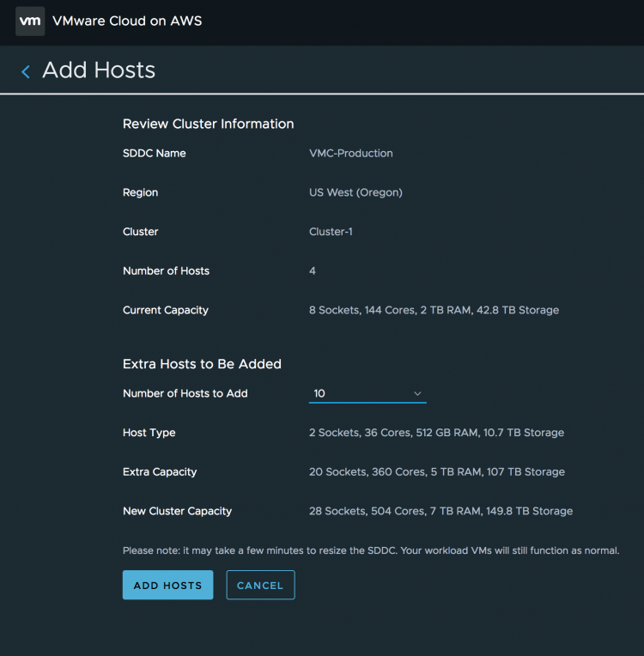Open the Number of Hosts to Add dropdown
The height and width of the screenshot is (656, 644).
tap(367, 393)
